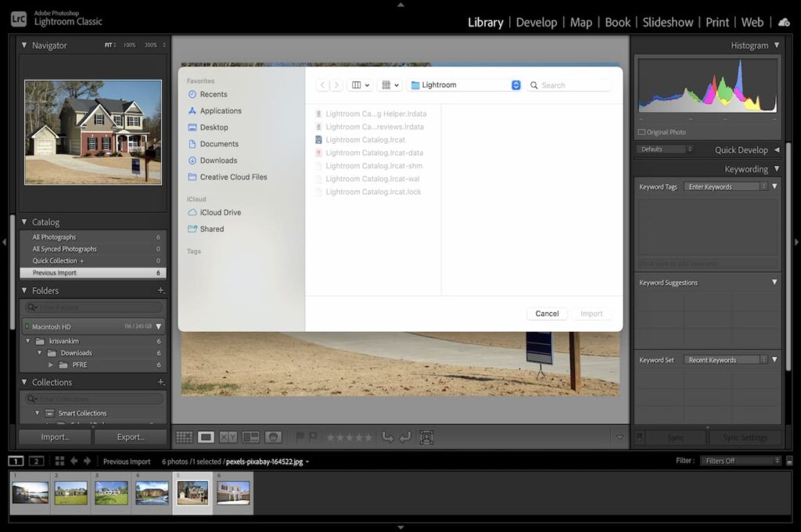Hide the left panel group arrow
The height and width of the screenshot is (532, 801).
tap(4, 242)
